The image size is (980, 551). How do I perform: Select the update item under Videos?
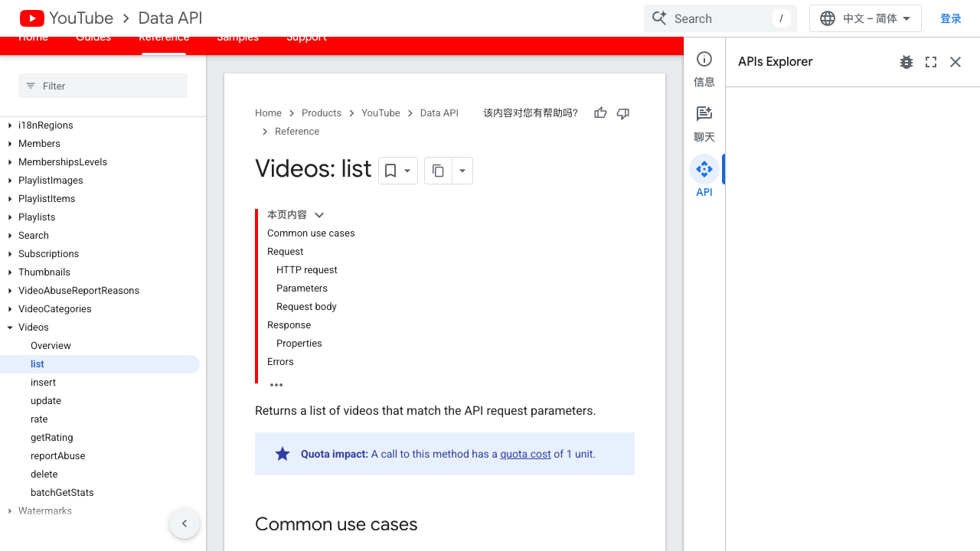point(46,401)
